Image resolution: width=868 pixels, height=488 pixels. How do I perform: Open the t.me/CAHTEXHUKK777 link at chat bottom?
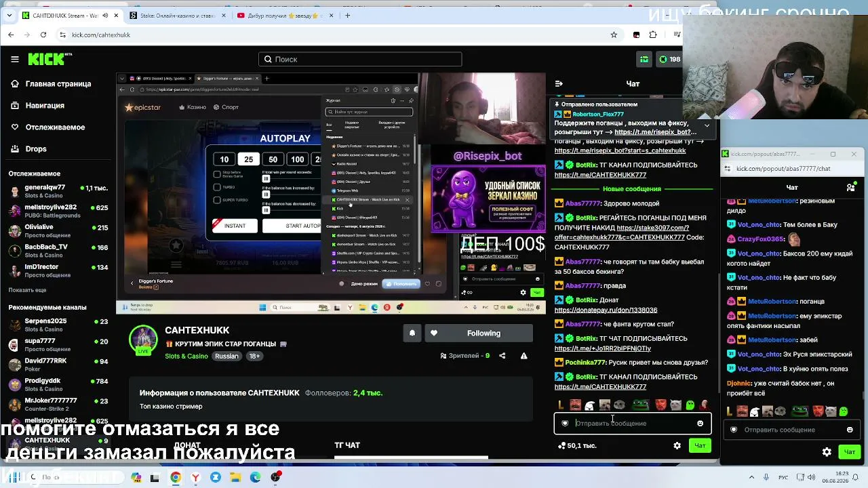pos(600,387)
